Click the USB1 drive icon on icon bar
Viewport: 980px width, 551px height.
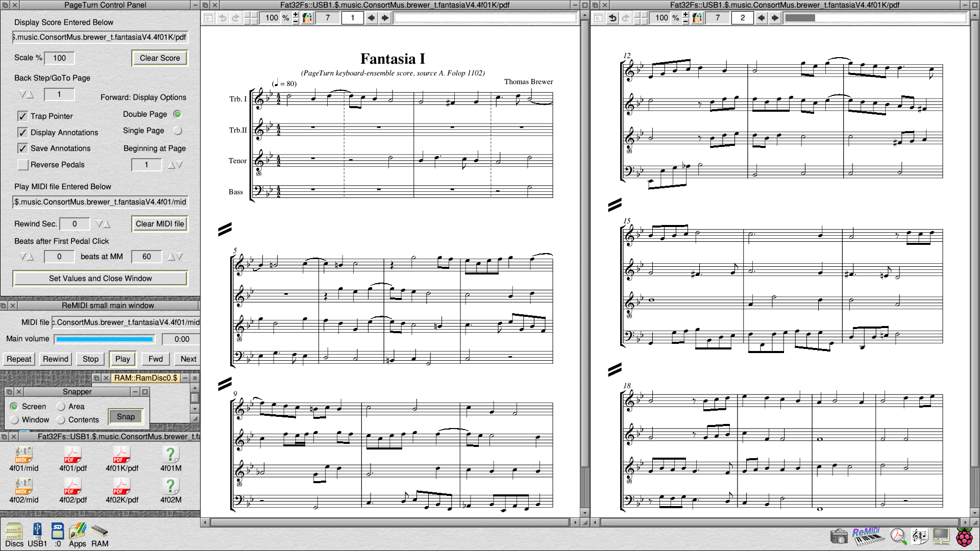[x=37, y=534]
